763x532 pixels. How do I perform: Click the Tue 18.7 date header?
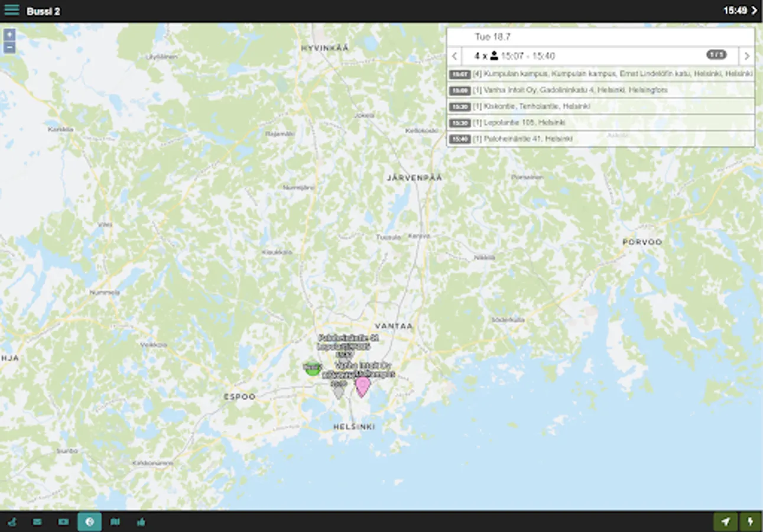point(492,37)
